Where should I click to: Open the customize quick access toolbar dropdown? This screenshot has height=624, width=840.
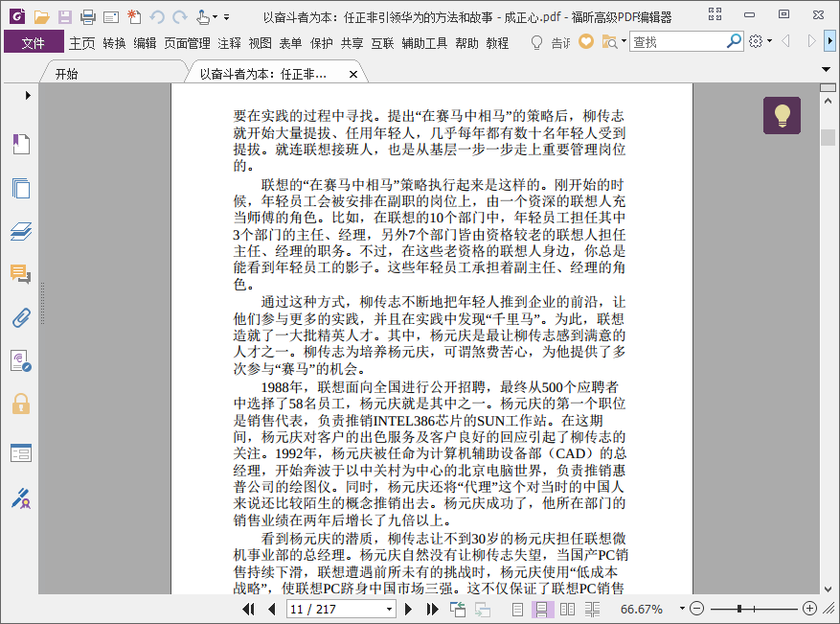[x=227, y=17]
